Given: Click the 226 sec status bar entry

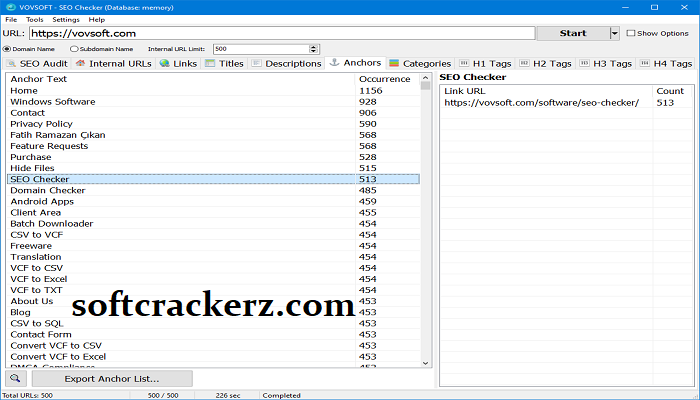Looking at the screenshot, I should coord(228,396).
